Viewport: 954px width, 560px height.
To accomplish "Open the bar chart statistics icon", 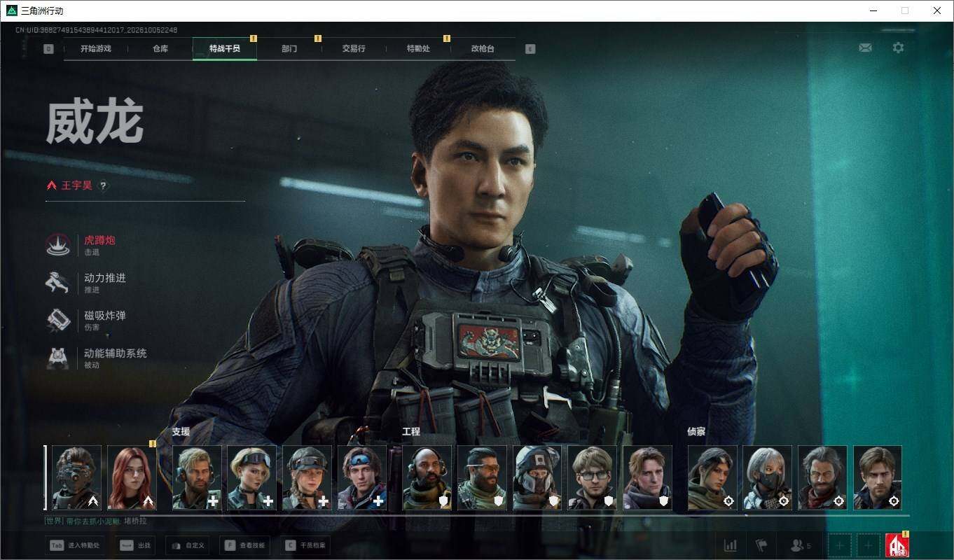I will click(730, 545).
